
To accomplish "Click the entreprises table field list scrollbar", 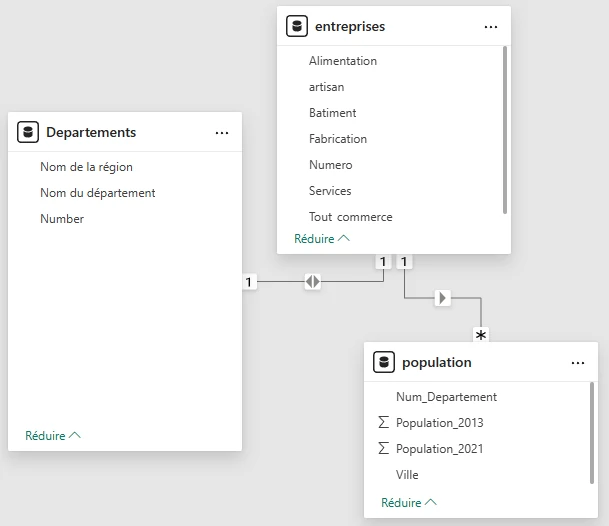I will point(505,130).
